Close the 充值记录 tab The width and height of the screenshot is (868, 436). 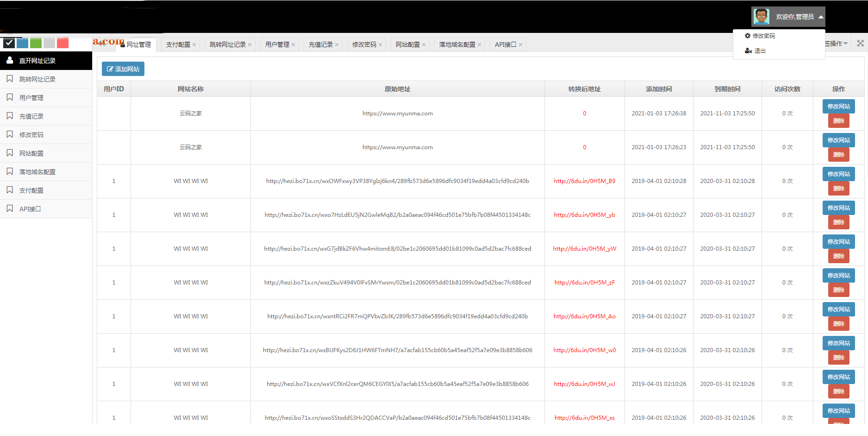click(x=337, y=45)
